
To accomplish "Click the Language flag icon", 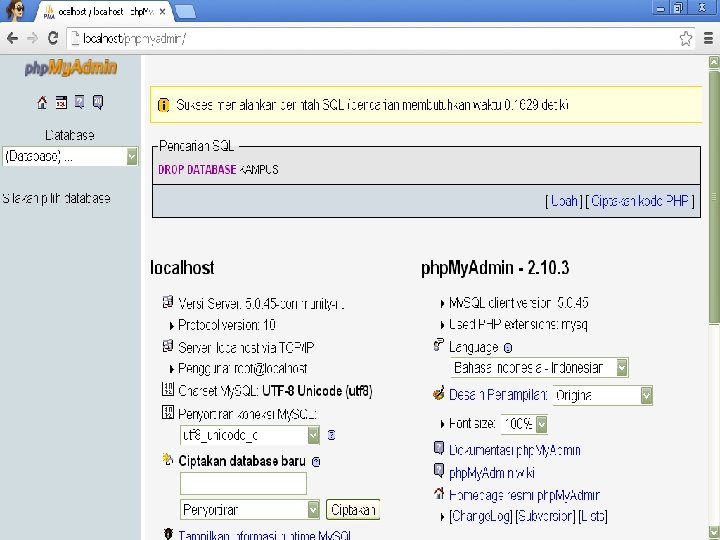I will tap(439, 345).
